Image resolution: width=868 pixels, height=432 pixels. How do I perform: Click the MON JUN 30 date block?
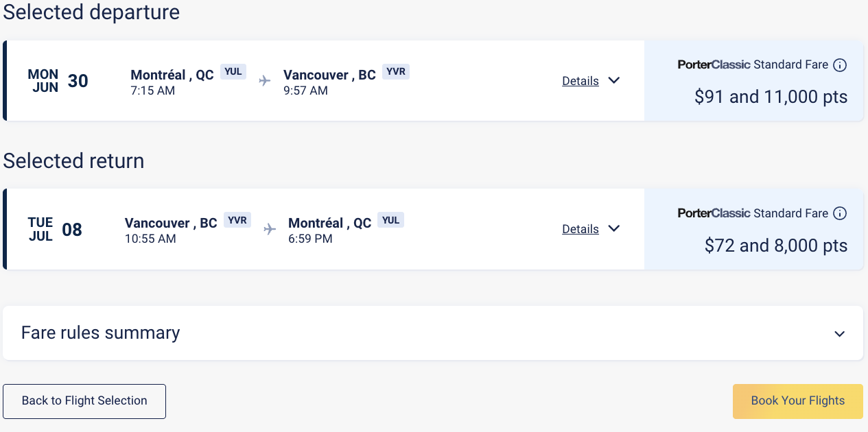[58, 80]
